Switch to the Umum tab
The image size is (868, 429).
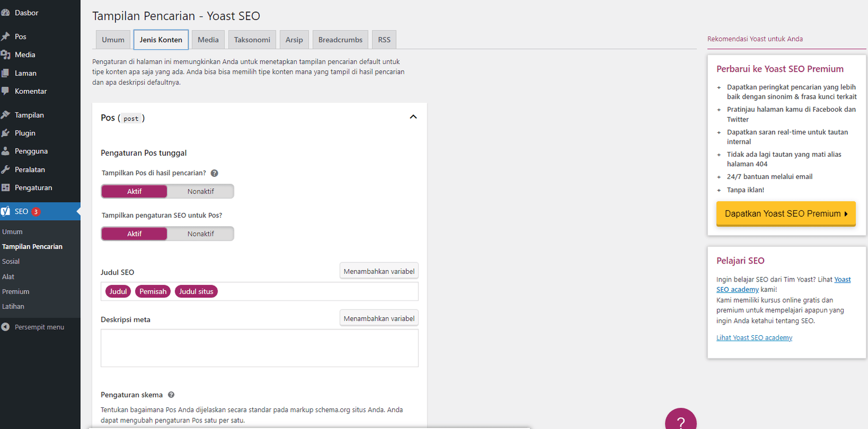tap(113, 40)
